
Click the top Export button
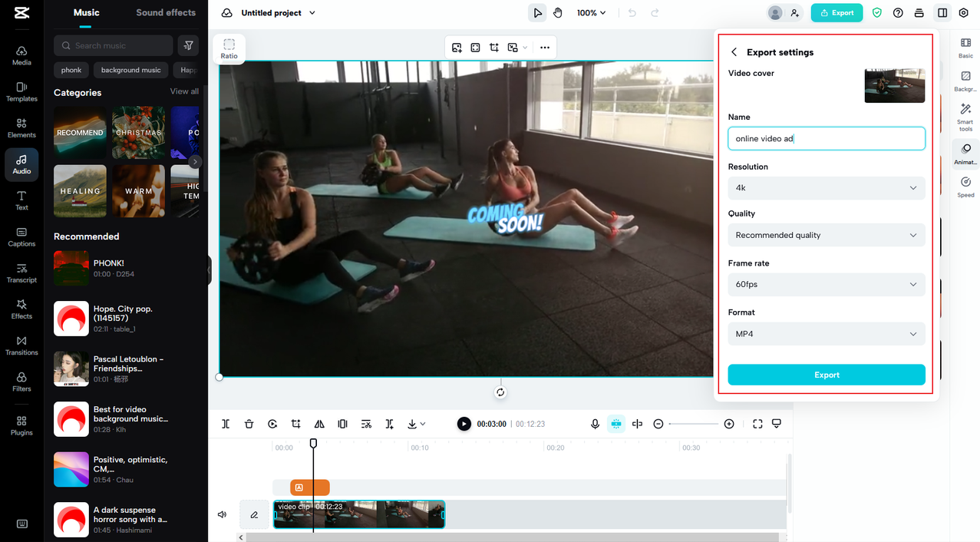pos(836,12)
